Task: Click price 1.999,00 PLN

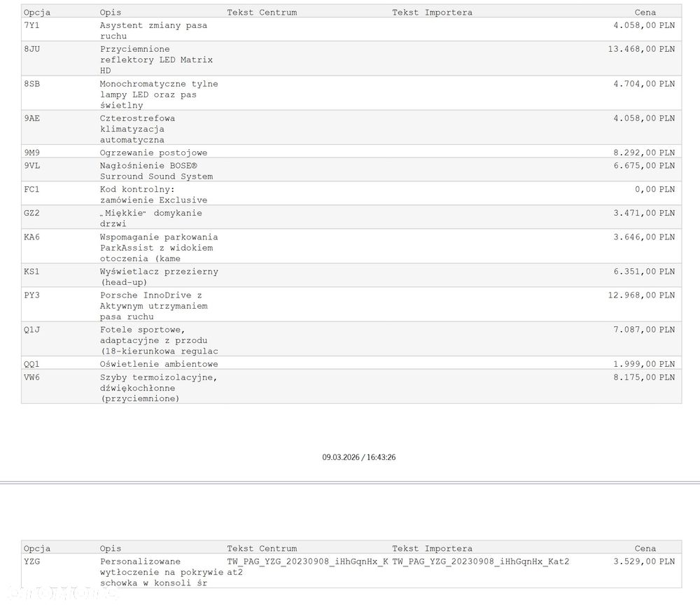Action: [644, 364]
